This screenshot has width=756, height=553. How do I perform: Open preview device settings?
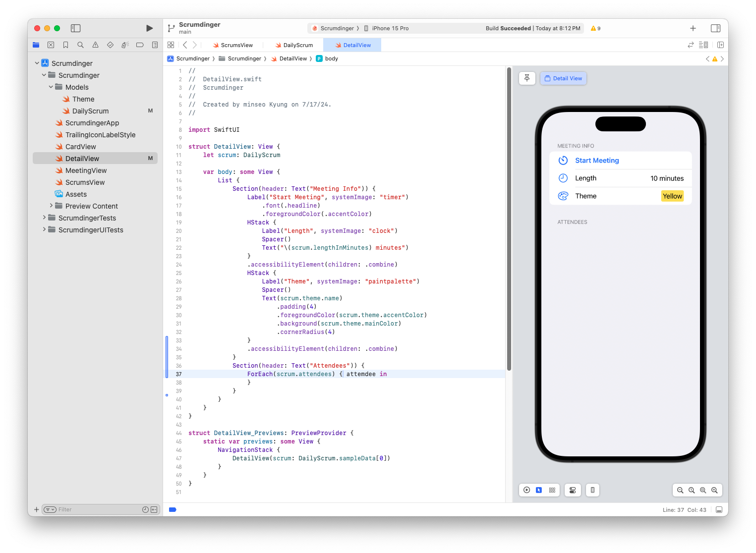coord(573,490)
